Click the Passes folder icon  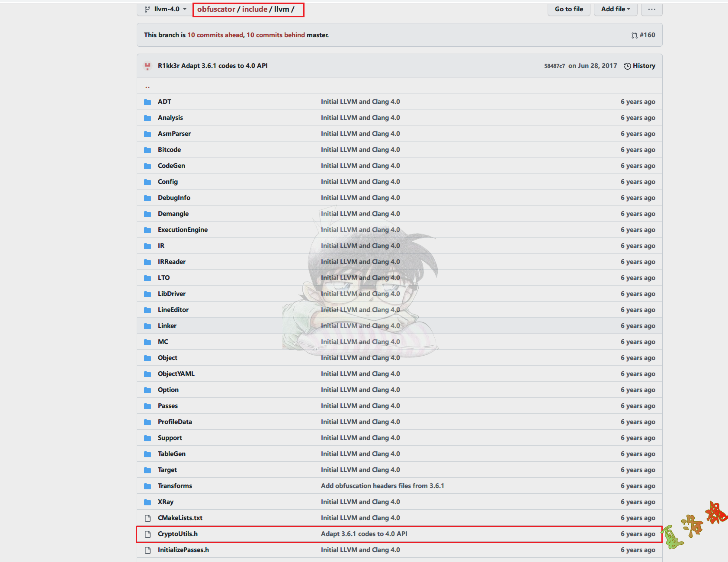tap(148, 406)
